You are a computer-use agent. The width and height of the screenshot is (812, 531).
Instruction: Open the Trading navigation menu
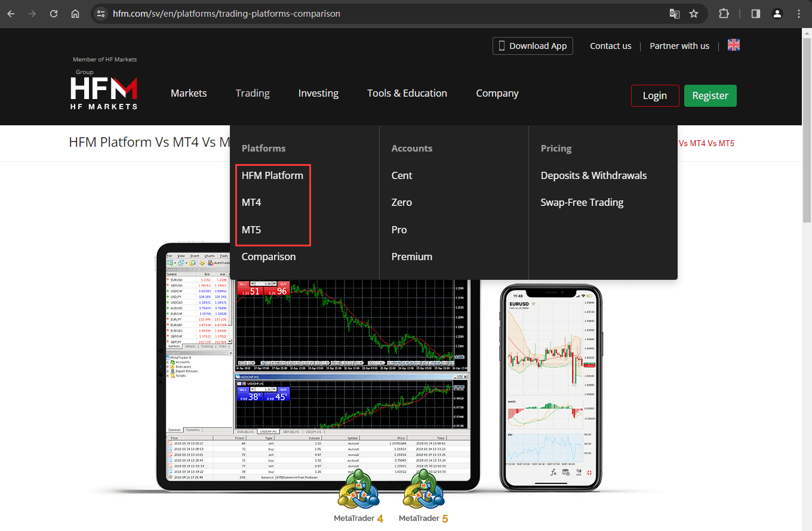[x=253, y=93]
